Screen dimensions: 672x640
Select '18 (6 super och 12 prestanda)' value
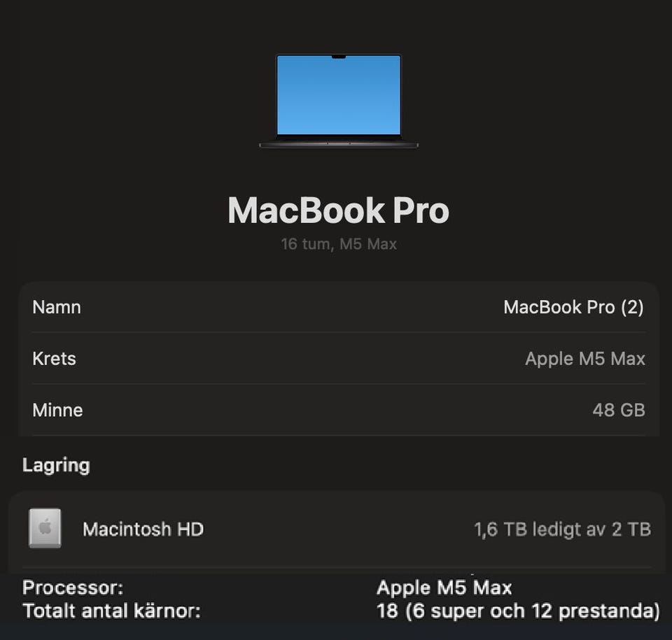tap(518, 611)
